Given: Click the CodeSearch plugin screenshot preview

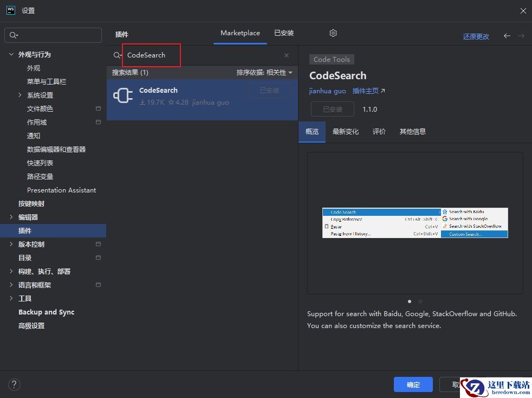Looking at the screenshot, I should (415, 223).
